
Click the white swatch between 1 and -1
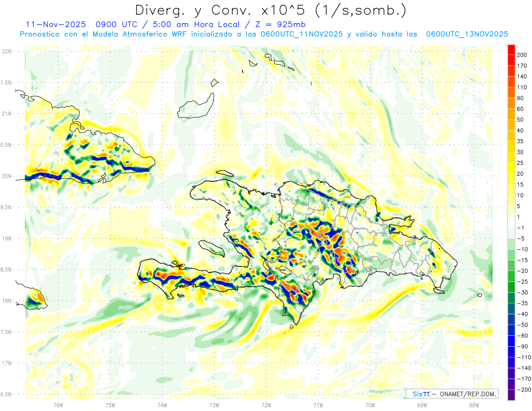[x=511, y=222]
